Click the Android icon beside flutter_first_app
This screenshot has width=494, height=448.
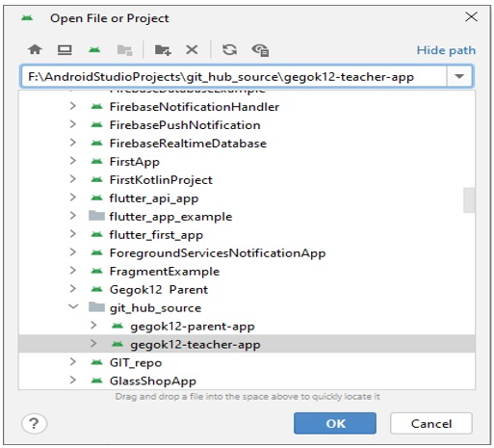96,235
